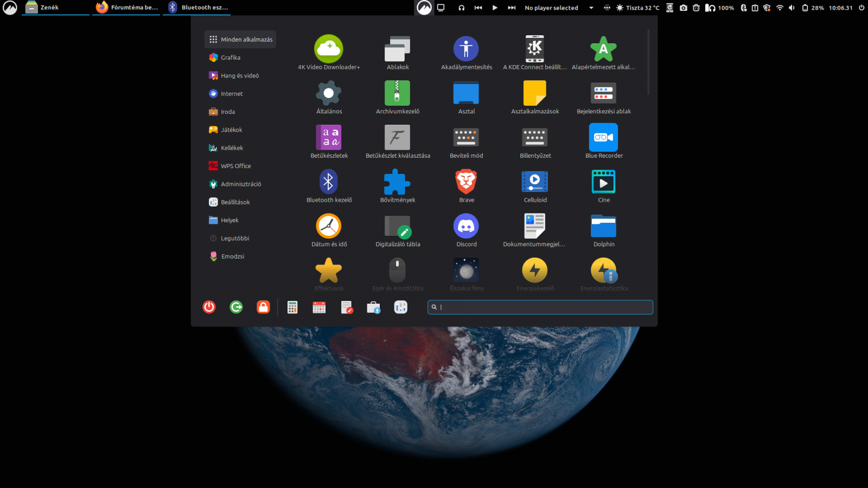Click the clock showing 10:06.31

[840, 8]
